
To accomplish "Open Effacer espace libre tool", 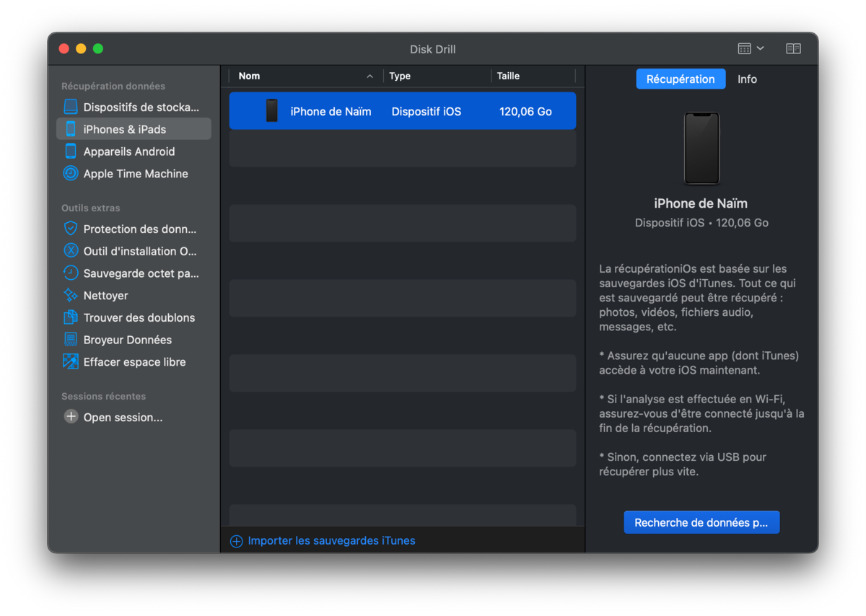I will 134,361.
